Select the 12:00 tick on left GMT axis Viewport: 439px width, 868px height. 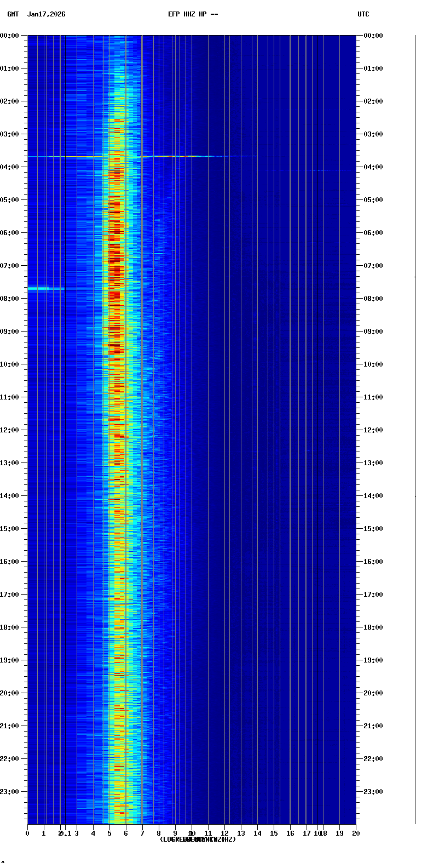click(x=10, y=430)
